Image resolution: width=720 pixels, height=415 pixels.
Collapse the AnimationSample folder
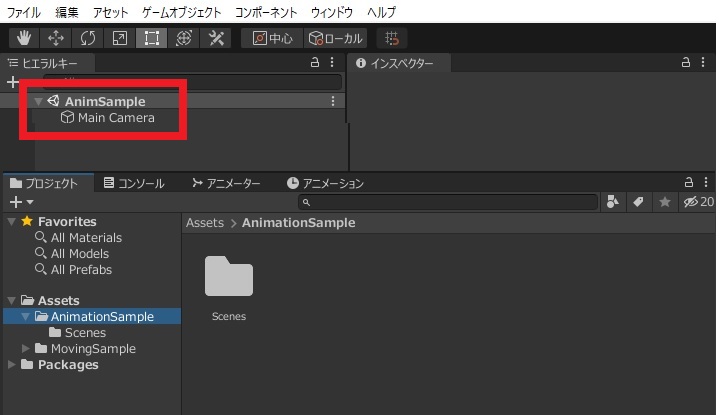click(x=26, y=317)
